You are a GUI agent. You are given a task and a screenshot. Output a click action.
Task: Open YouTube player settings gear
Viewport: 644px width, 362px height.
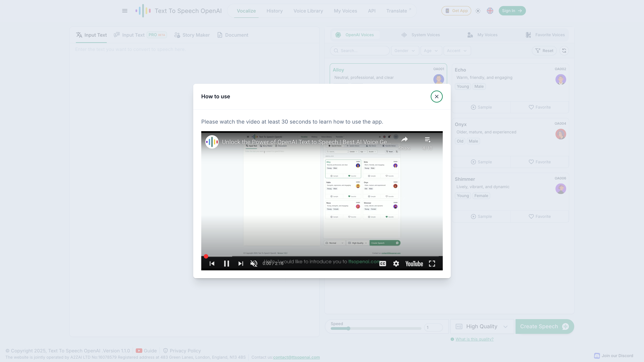396,264
